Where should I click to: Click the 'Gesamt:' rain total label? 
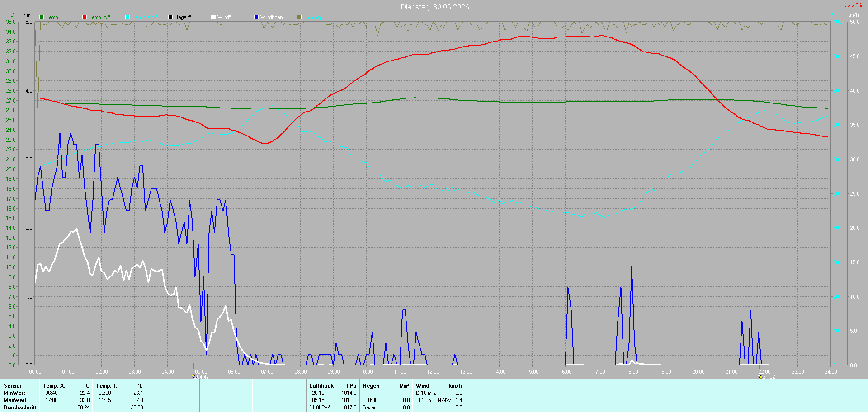[x=372, y=407]
